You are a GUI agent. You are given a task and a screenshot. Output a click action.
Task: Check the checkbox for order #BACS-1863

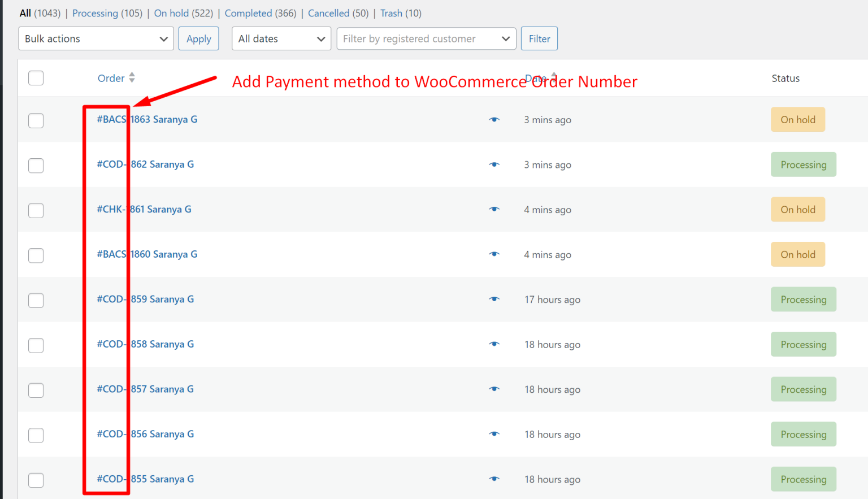click(x=36, y=120)
